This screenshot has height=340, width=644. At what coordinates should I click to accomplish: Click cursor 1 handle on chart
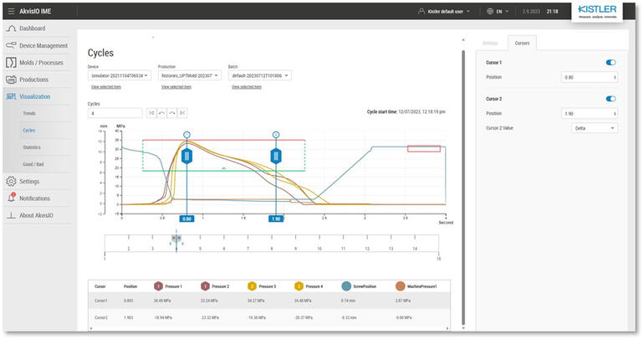pyautogui.click(x=187, y=157)
